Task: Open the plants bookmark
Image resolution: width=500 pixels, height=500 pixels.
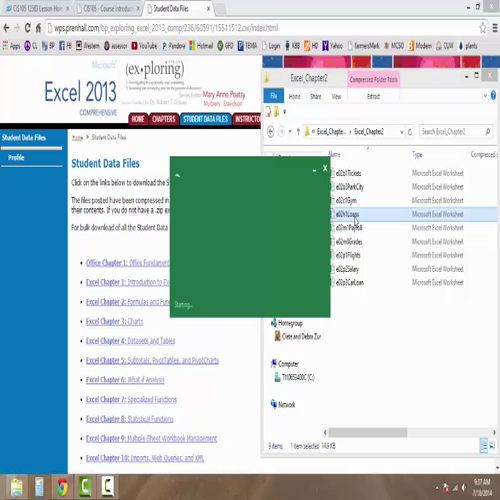Action: pos(468,46)
